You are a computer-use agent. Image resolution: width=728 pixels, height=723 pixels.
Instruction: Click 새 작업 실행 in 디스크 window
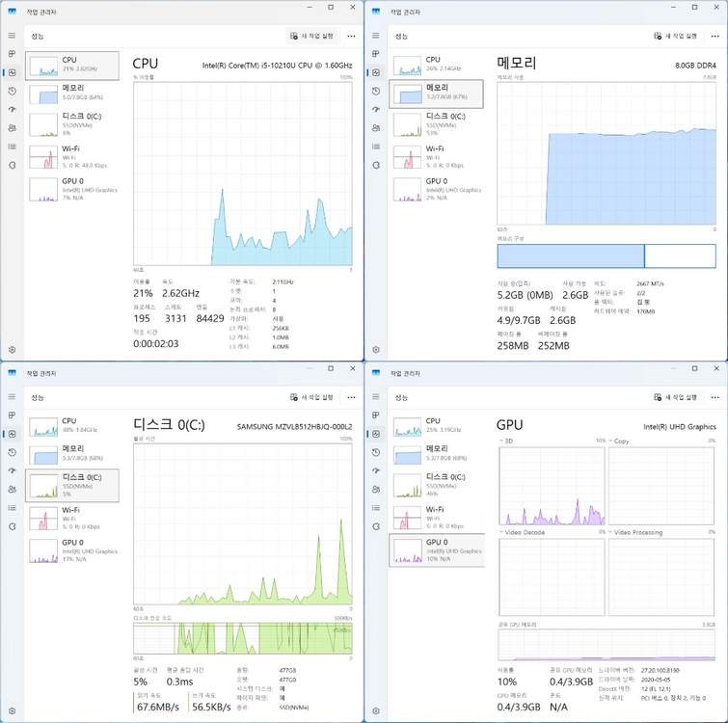[x=312, y=397]
